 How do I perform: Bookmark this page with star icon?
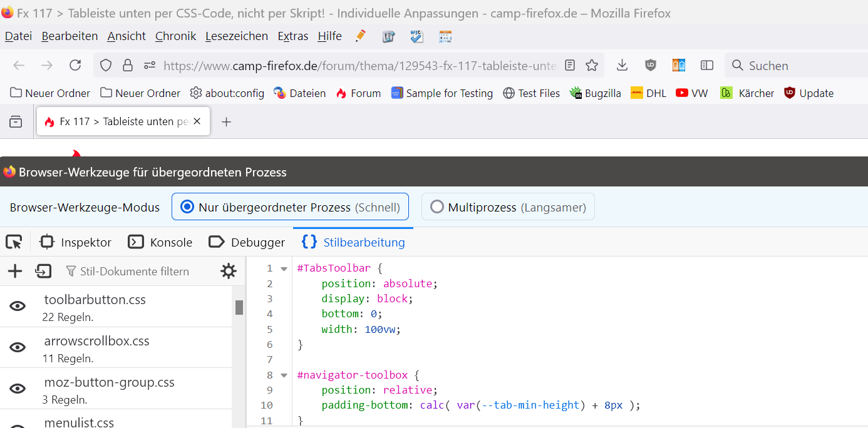(592, 65)
